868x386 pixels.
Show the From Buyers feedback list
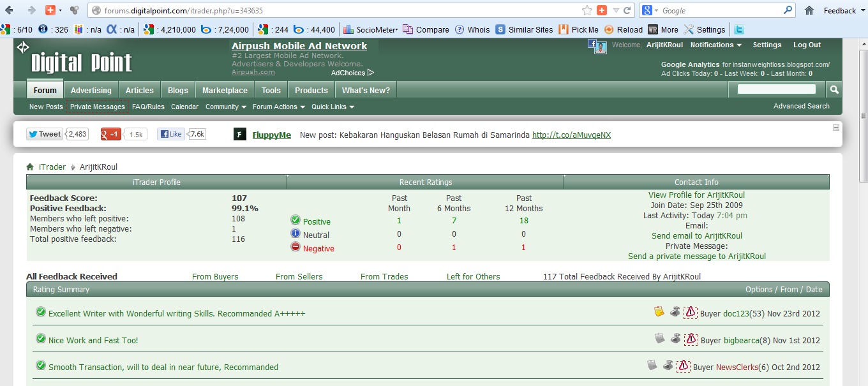(x=215, y=276)
